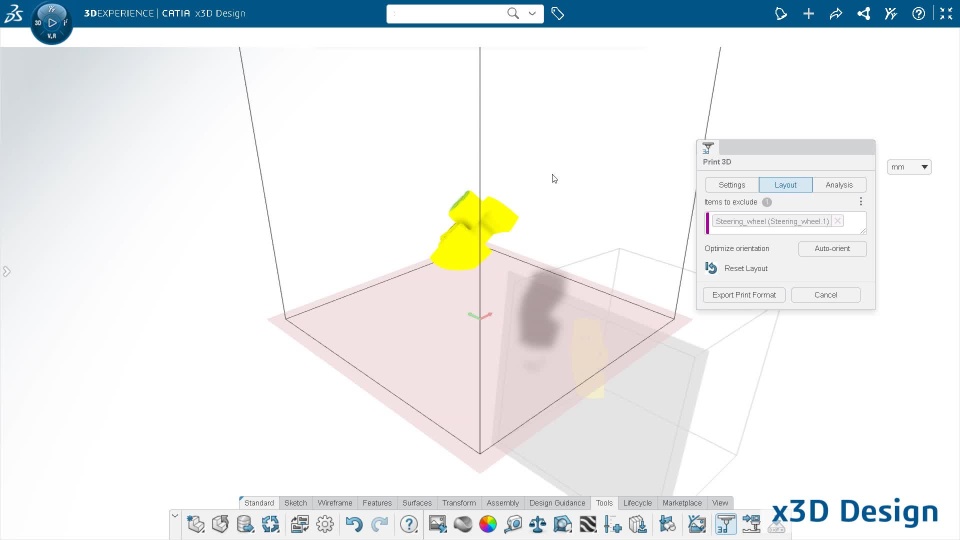960x540 pixels.
Task: Select the Steering_wheel (Steering_wheel.1) chip
Action: (x=772, y=221)
